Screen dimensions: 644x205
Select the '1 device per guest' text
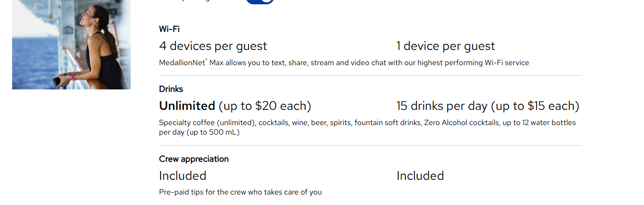[445, 46]
